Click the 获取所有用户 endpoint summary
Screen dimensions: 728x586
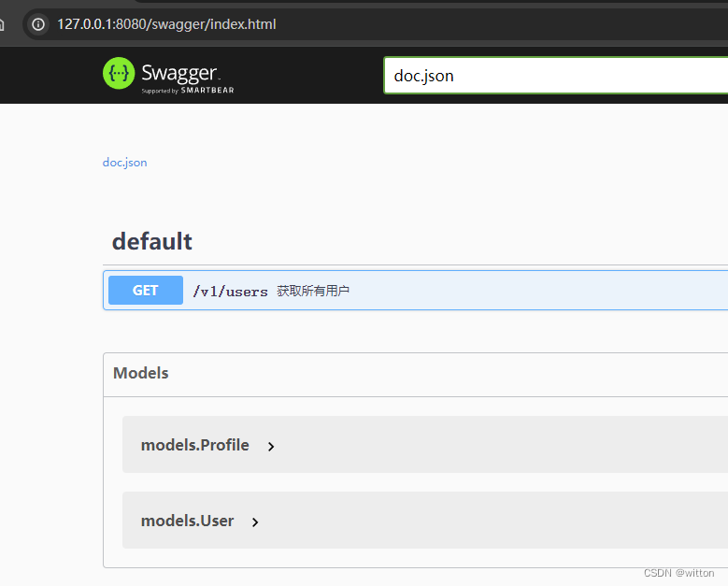pos(313,292)
